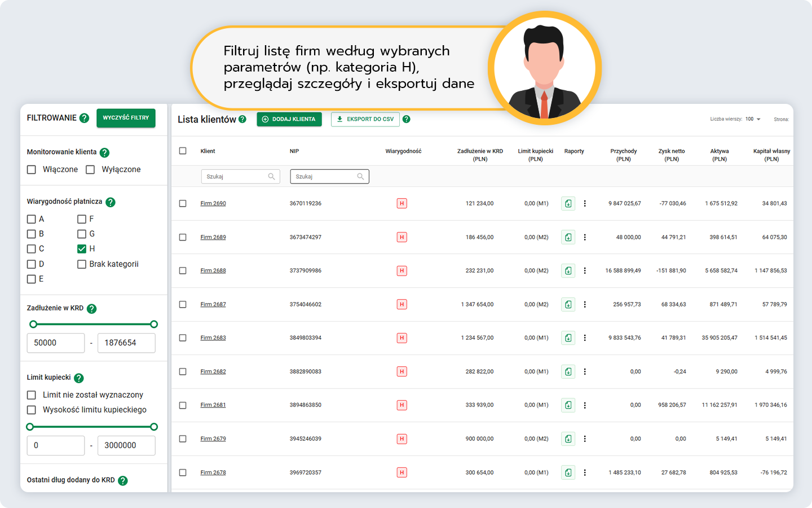Sort by Wiarygodność column header

coord(403,151)
